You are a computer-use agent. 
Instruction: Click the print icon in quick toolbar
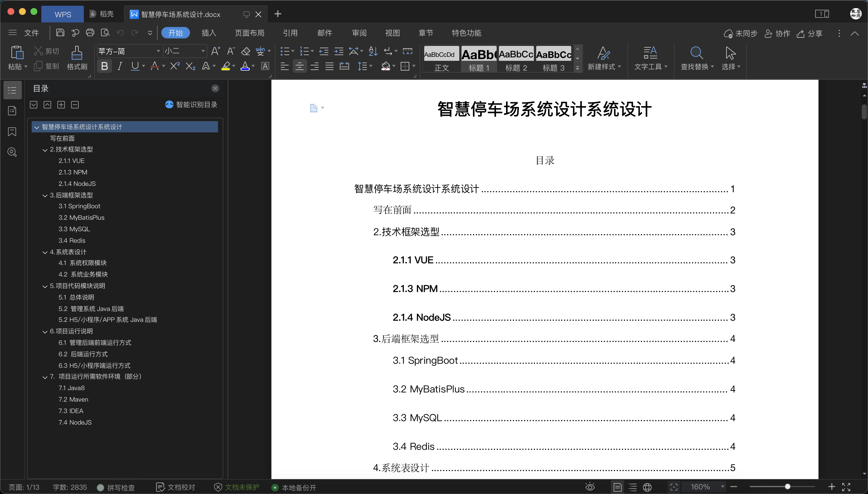(x=90, y=33)
